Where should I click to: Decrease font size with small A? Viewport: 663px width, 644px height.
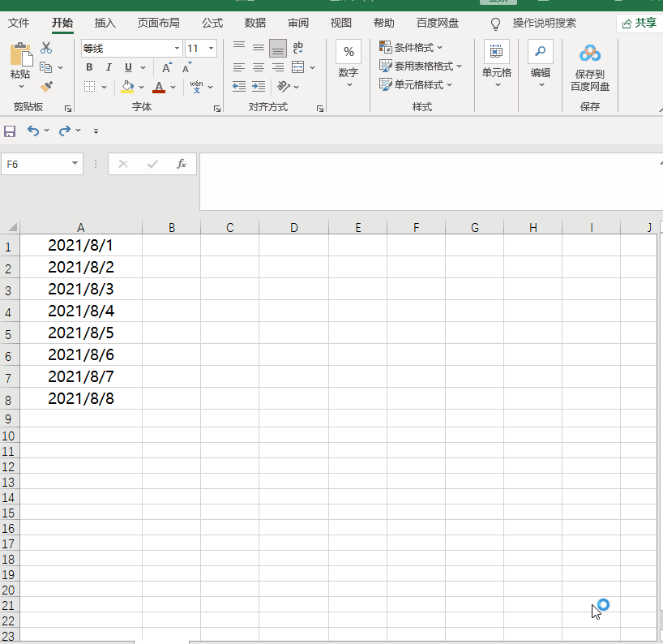[x=186, y=67]
